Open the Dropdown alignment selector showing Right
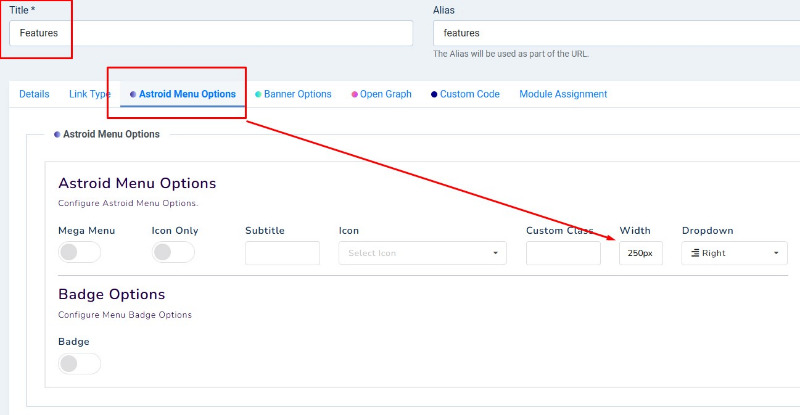The width and height of the screenshot is (800, 415). click(734, 253)
